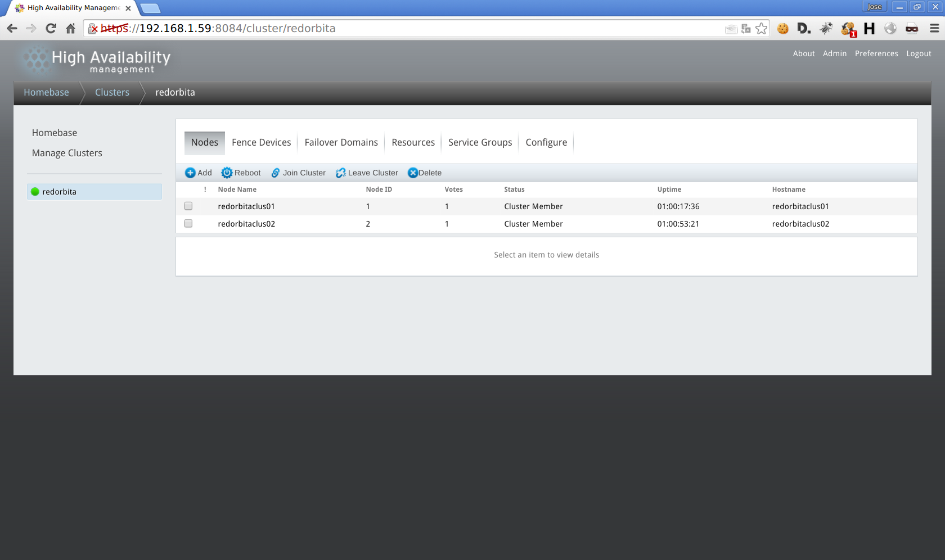The height and width of the screenshot is (560, 945).
Task: Click the Join Cluster icon
Action: pyautogui.click(x=276, y=173)
